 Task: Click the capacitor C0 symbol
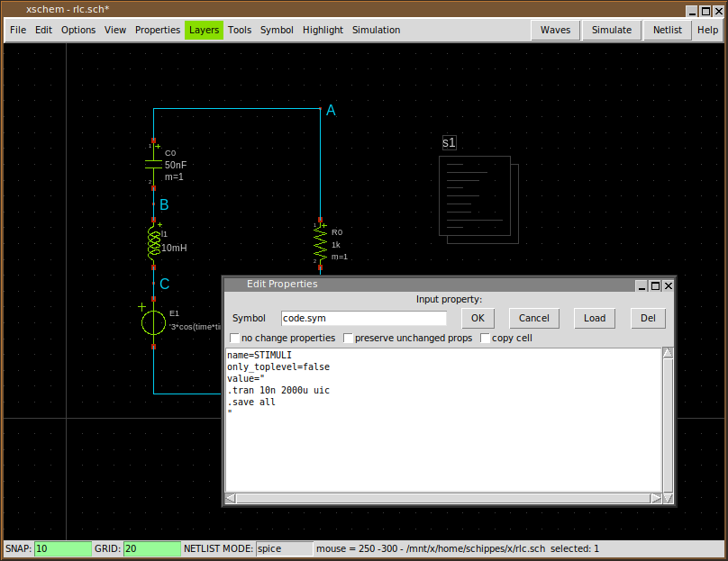(x=154, y=164)
